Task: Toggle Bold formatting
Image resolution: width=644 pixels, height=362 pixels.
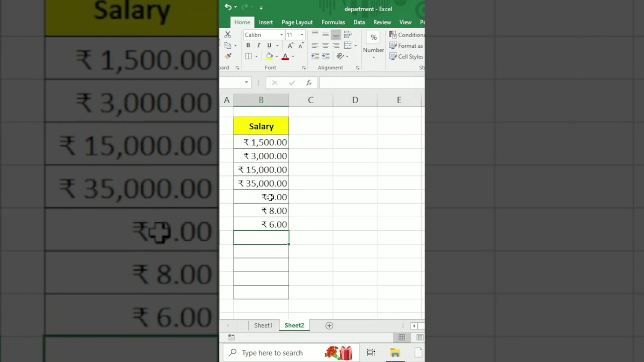Action: pyautogui.click(x=248, y=46)
